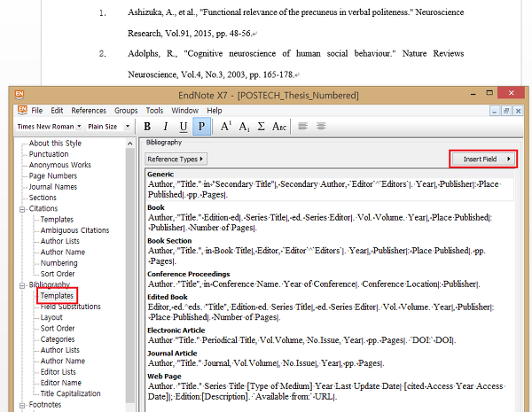This screenshot has height=412, width=532.
Task: Open the Tools menu
Action: coord(154,111)
